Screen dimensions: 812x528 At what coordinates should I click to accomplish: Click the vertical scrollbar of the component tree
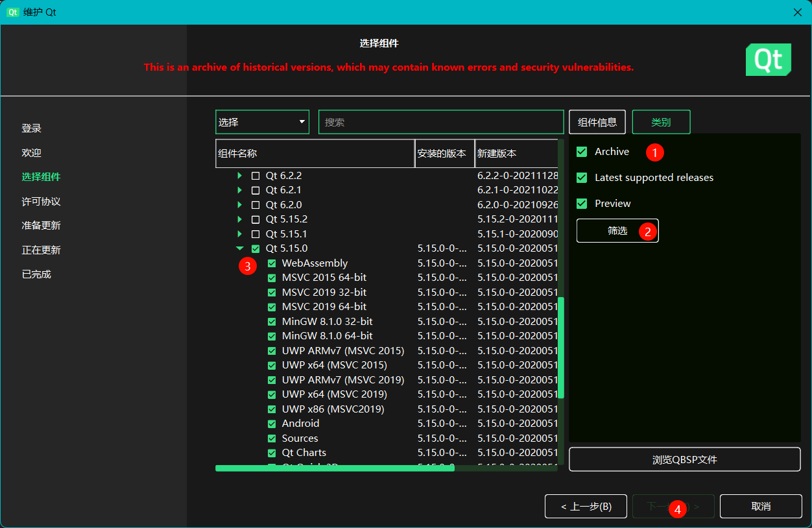(562, 347)
